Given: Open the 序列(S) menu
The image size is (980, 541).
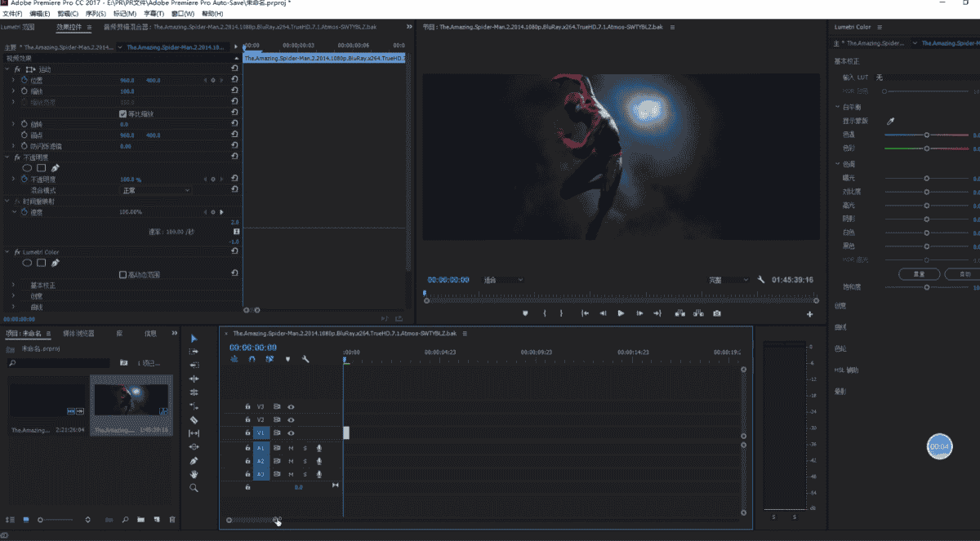Looking at the screenshot, I should coord(96,14).
